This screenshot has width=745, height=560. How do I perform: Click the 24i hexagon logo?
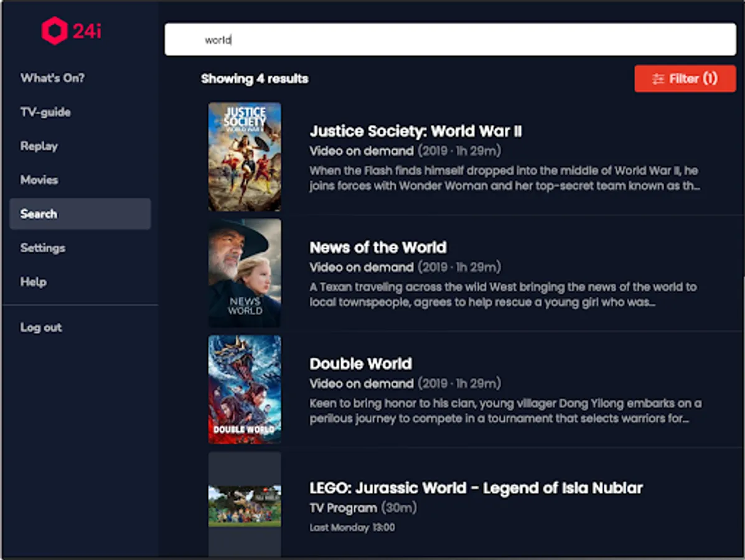(x=54, y=31)
